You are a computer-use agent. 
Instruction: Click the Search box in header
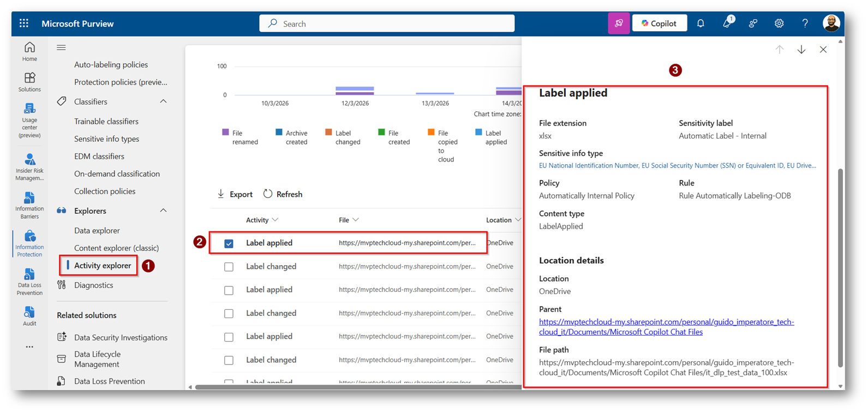tap(387, 23)
